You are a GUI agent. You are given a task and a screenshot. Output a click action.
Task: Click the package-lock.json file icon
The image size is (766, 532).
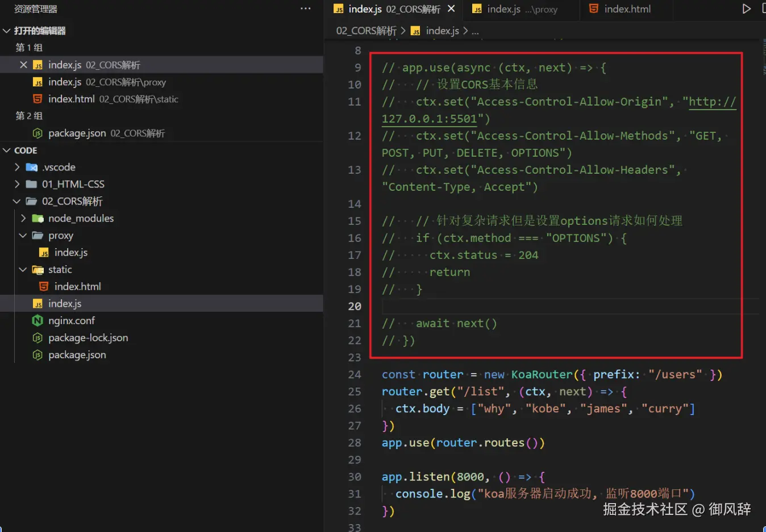click(38, 338)
